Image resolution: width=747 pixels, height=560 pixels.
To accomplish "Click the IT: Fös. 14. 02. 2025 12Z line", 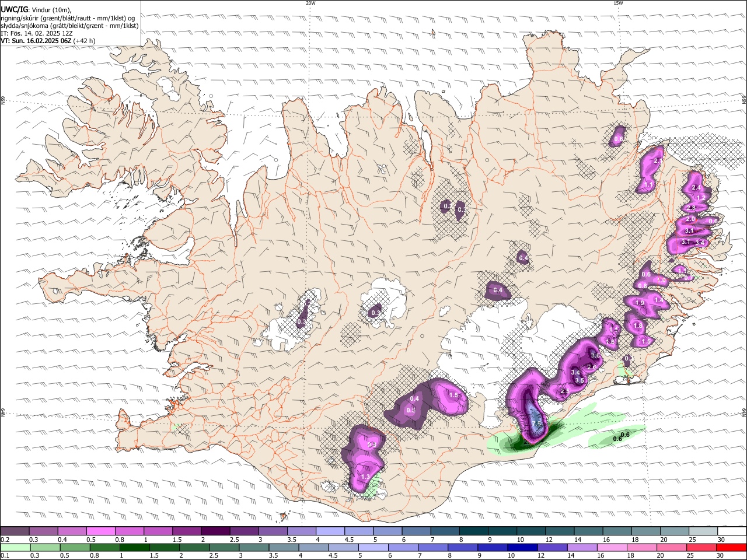I will [37, 33].
